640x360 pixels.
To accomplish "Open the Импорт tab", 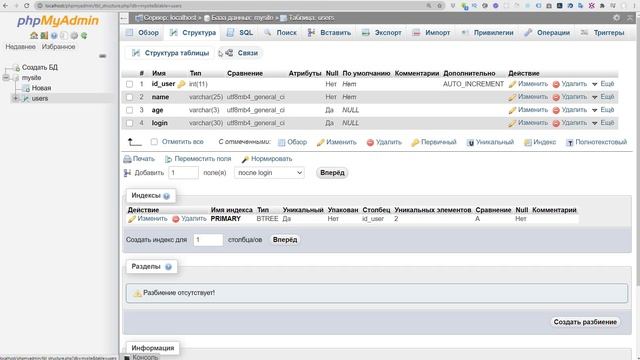I will (x=431, y=33).
